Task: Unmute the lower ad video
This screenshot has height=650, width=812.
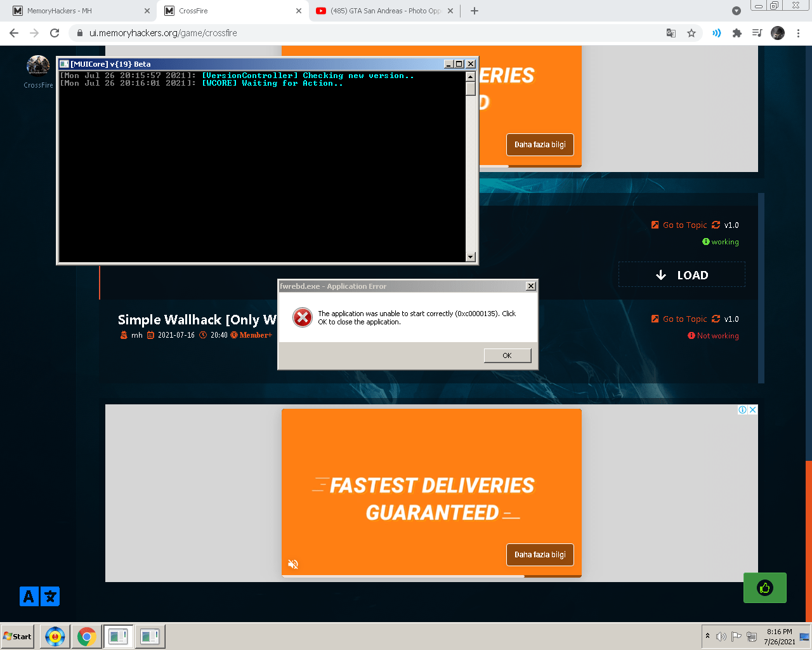Action: [293, 564]
